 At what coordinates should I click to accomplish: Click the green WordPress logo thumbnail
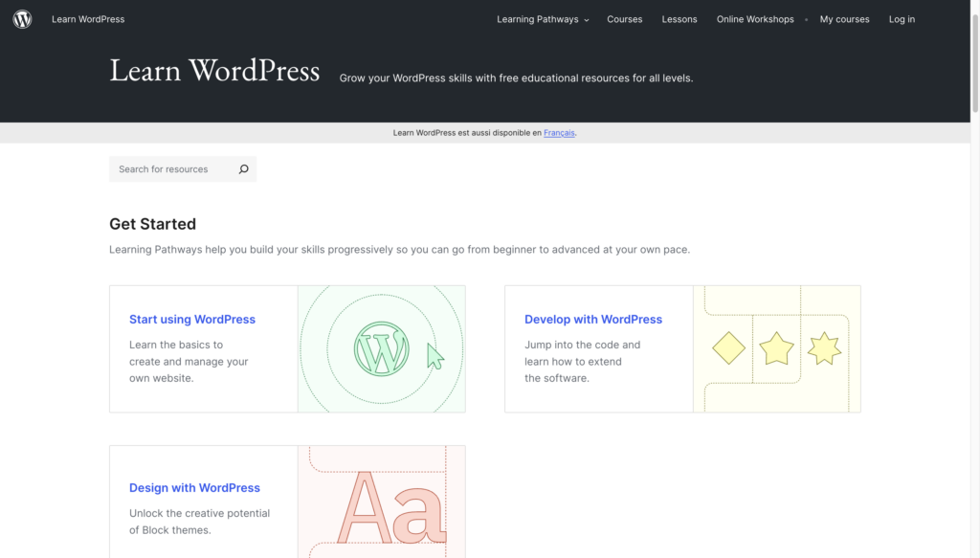click(381, 348)
